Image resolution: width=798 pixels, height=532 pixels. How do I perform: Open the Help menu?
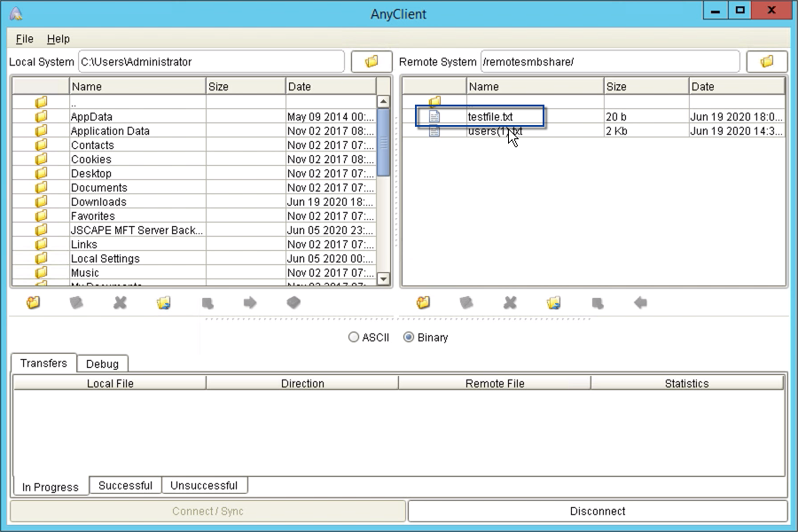click(58, 39)
